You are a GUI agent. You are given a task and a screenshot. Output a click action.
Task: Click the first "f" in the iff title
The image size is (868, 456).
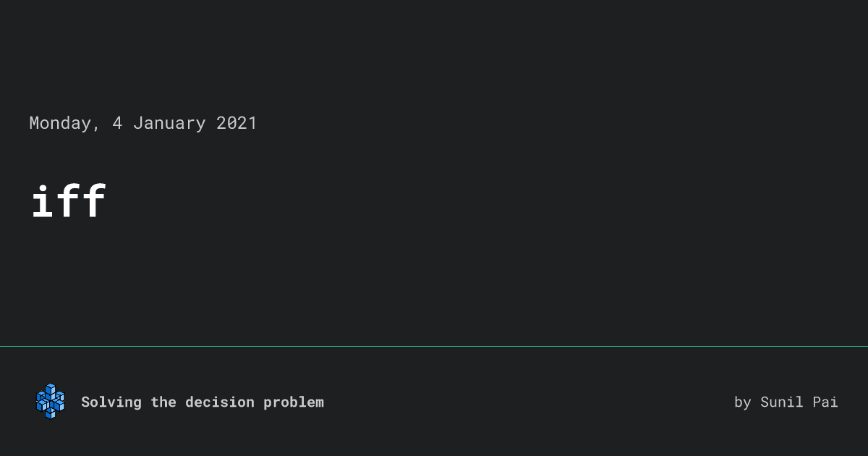pos(69,200)
